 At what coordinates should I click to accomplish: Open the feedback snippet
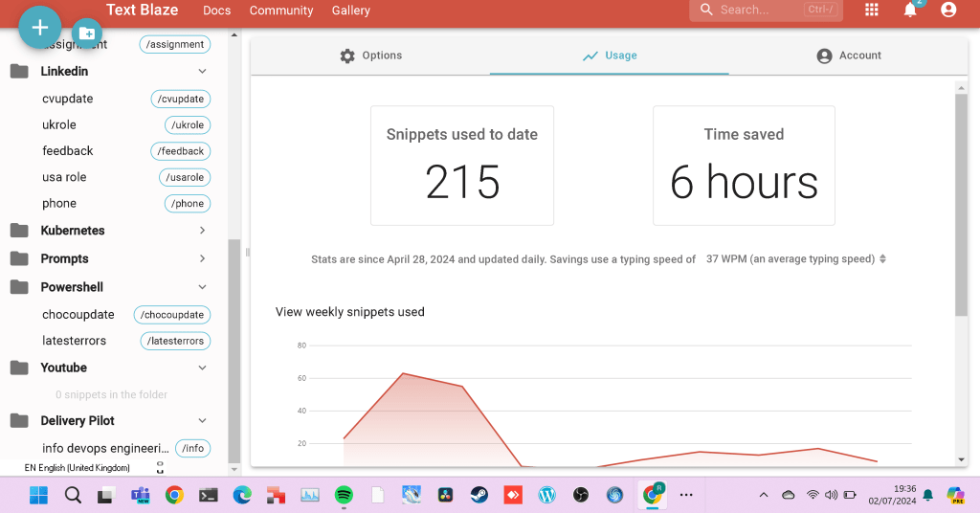click(x=68, y=151)
